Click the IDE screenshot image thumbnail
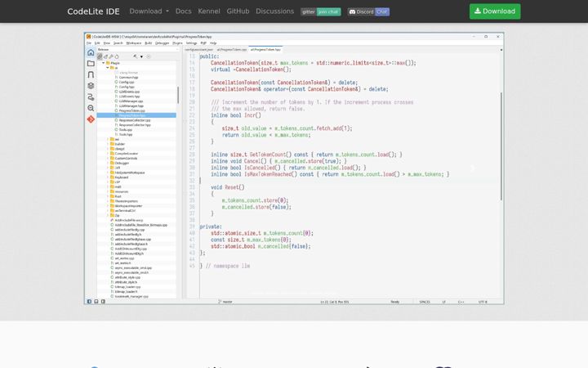Viewport: 588px width, 368px height. pyautogui.click(x=294, y=168)
